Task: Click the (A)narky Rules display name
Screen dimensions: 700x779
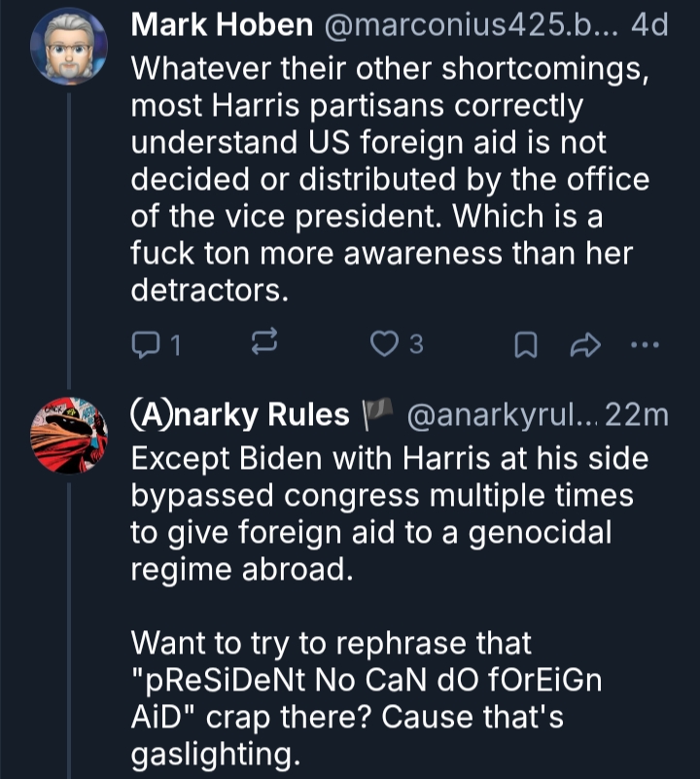Action: [239, 415]
